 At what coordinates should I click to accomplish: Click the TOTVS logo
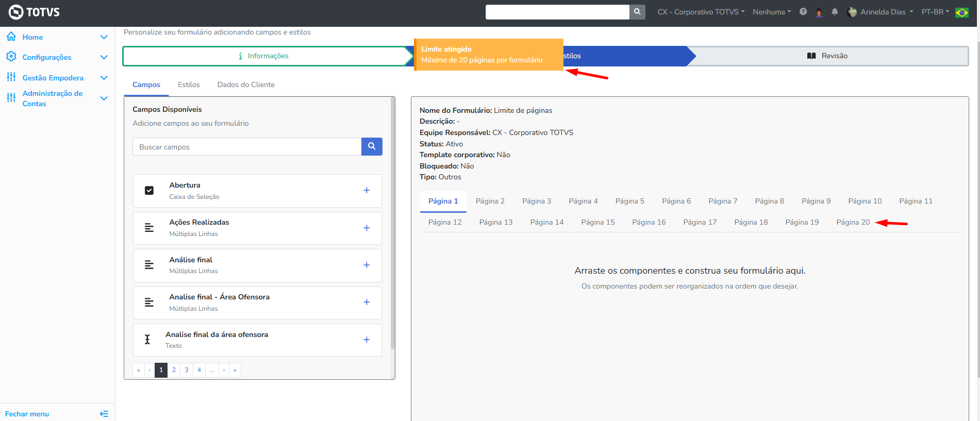(34, 12)
